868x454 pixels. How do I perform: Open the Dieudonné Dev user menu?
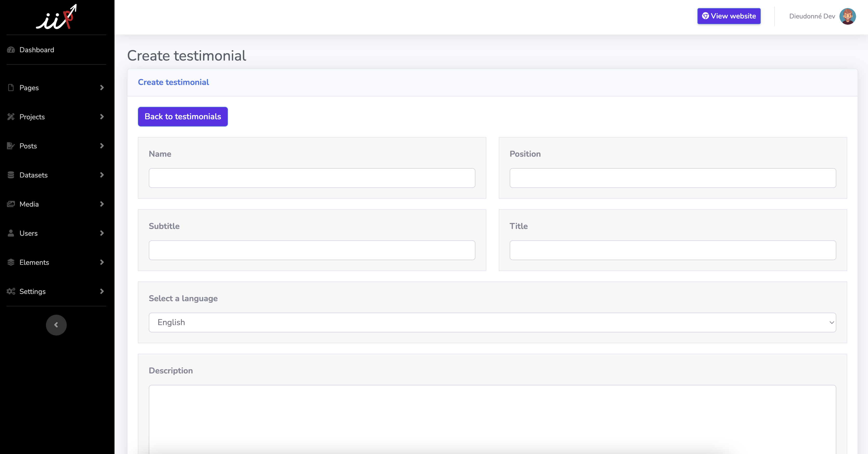tap(822, 16)
